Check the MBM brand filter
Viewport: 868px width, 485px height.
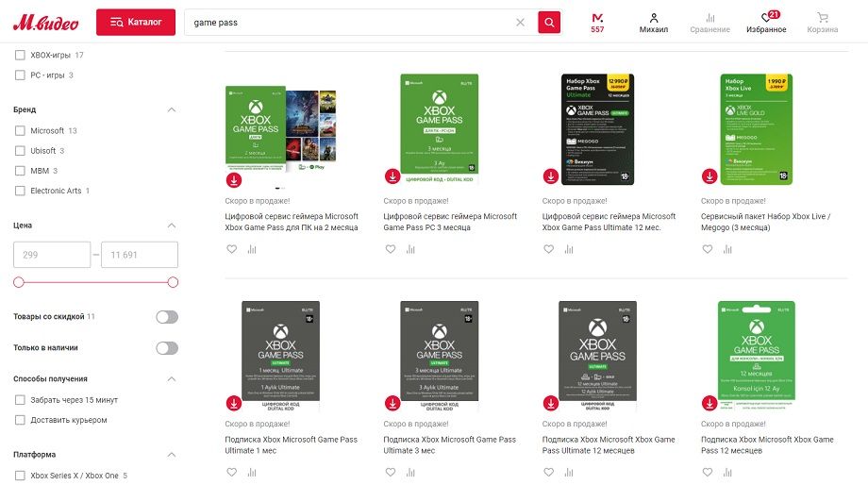20,171
